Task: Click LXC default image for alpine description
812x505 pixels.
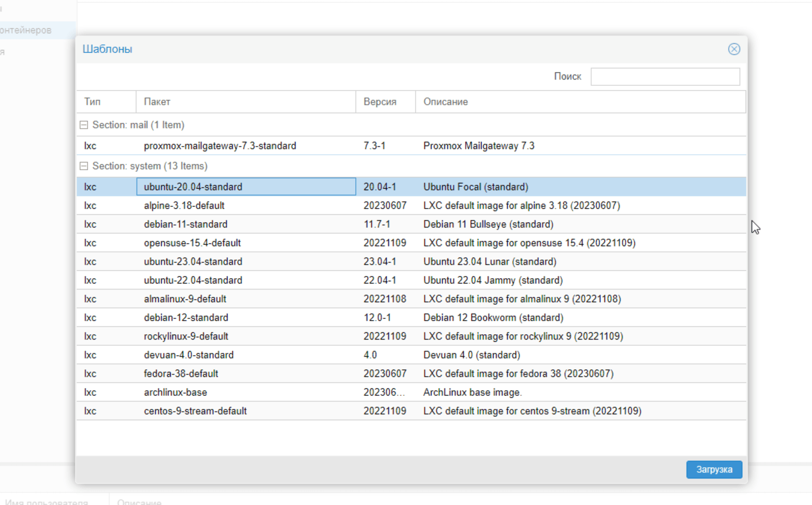Action: click(x=522, y=206)
